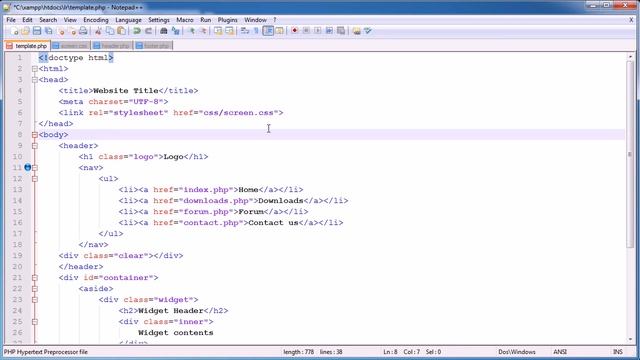Toggle synchronized horizontal scrolling
The image size is (640, 360).
point(229,31)
